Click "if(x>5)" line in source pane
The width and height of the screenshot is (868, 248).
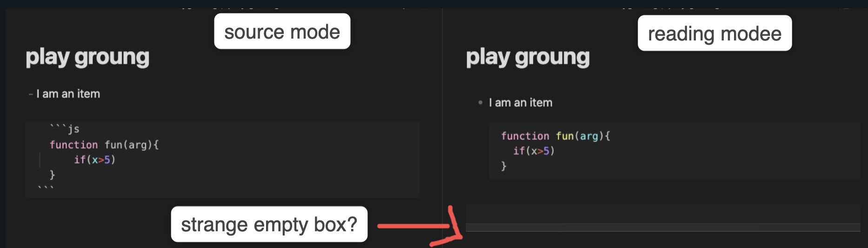(94, 160)
